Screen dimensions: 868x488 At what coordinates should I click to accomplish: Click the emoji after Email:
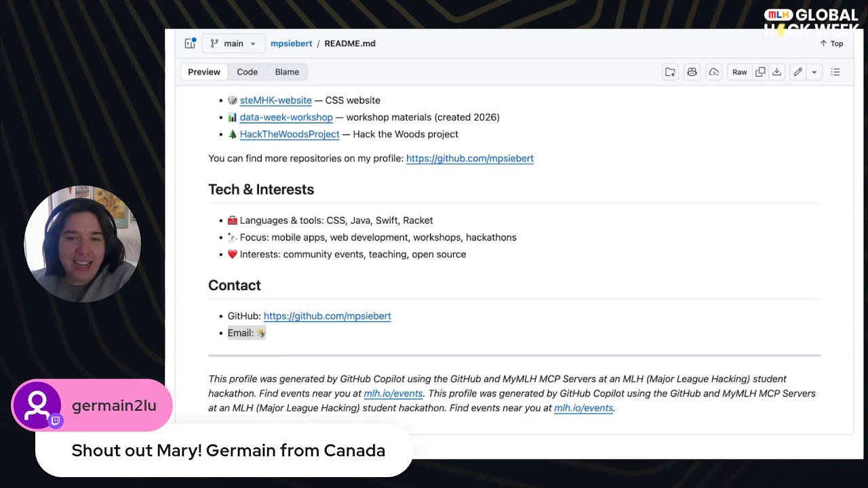(261, 333)
